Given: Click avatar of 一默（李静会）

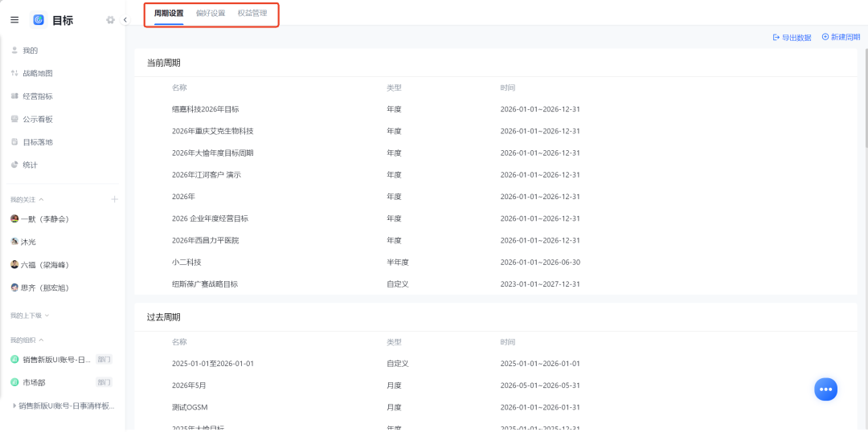Looking at the screenshot, I should click(x=14, y=219).
